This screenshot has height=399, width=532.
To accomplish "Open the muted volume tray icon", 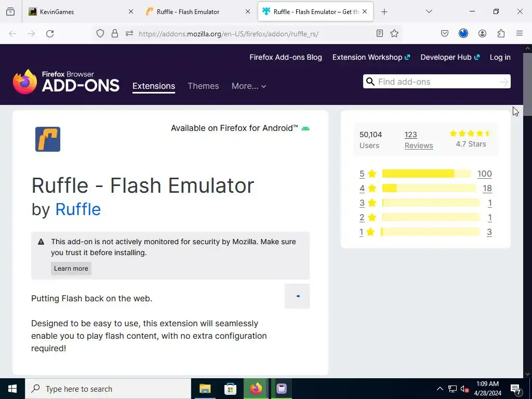I will point(464,389).
